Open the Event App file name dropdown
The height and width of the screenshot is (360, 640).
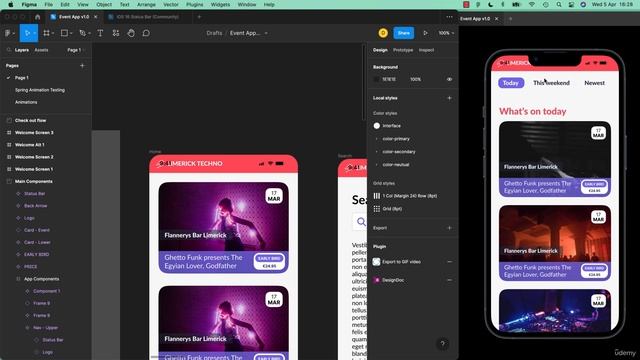pyautogui.click(x=266, y=33)
